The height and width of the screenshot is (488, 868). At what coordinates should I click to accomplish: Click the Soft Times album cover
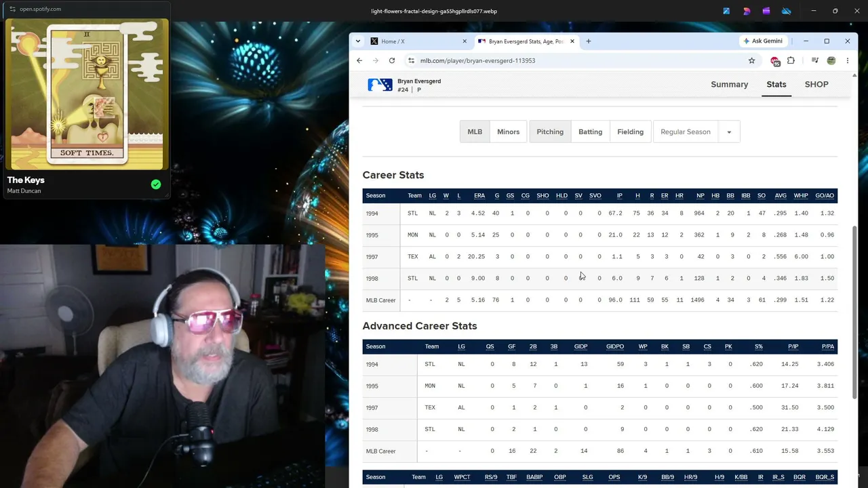tap(87, 94)
